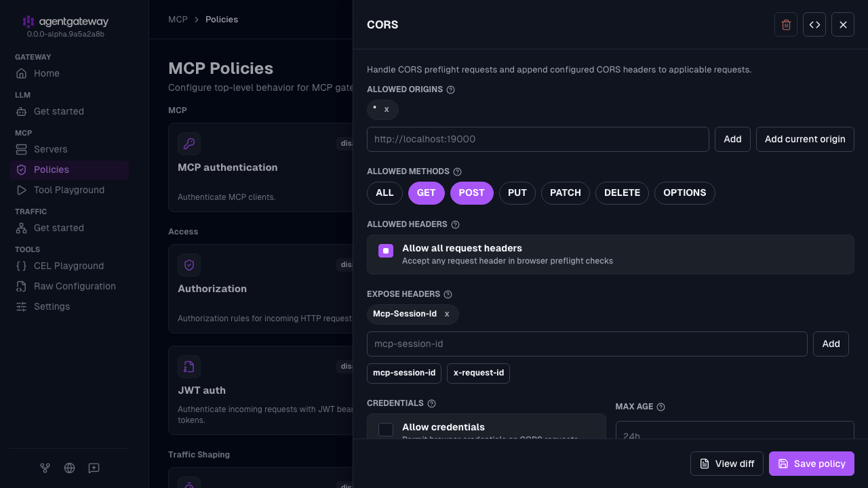
Task: Select Policies in the sidebar
Action: point(69,169)
